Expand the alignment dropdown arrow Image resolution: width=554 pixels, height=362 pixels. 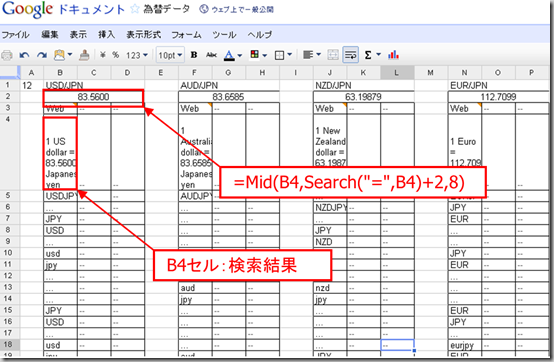pos(318,54)
